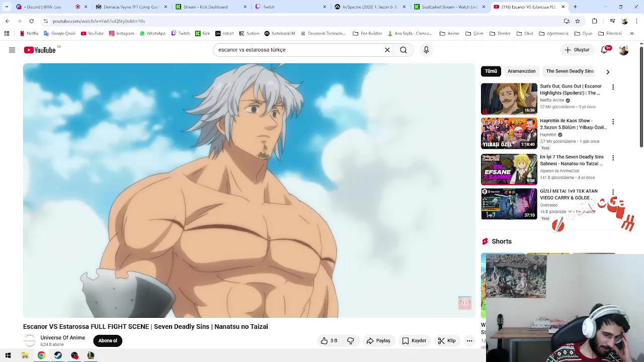644x362 pixels.
Task: Select the Tümü filter chip
Action: coord(491,71)
